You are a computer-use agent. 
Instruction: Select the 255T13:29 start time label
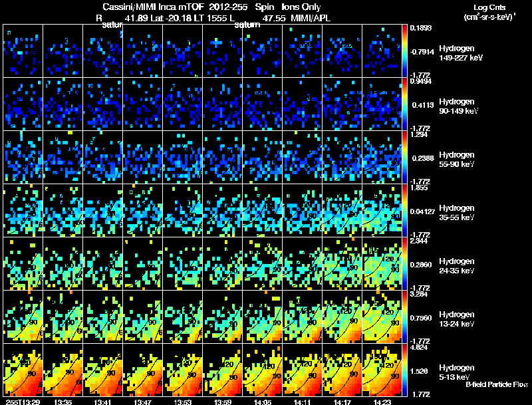coord(23,402)
